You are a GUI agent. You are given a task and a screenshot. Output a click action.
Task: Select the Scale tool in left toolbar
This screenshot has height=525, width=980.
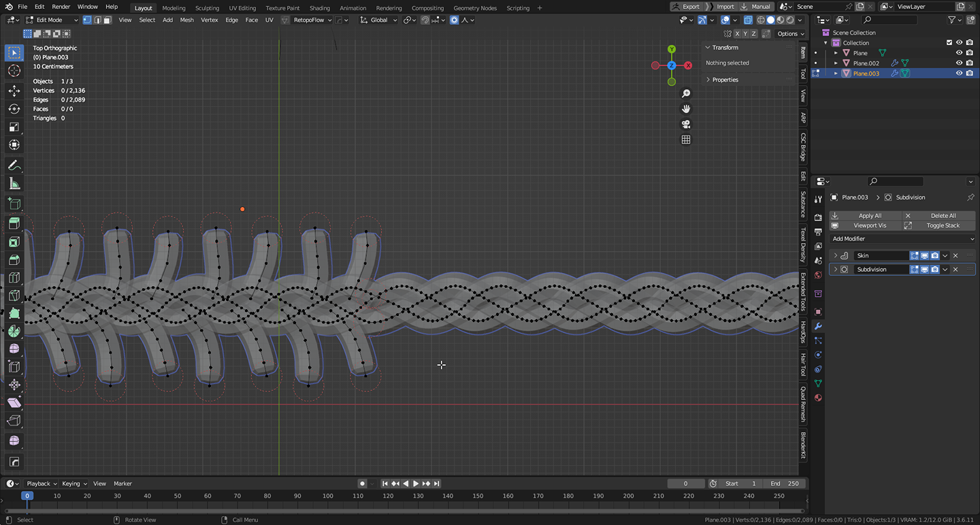pyautogui.click(x=14, y=127)
